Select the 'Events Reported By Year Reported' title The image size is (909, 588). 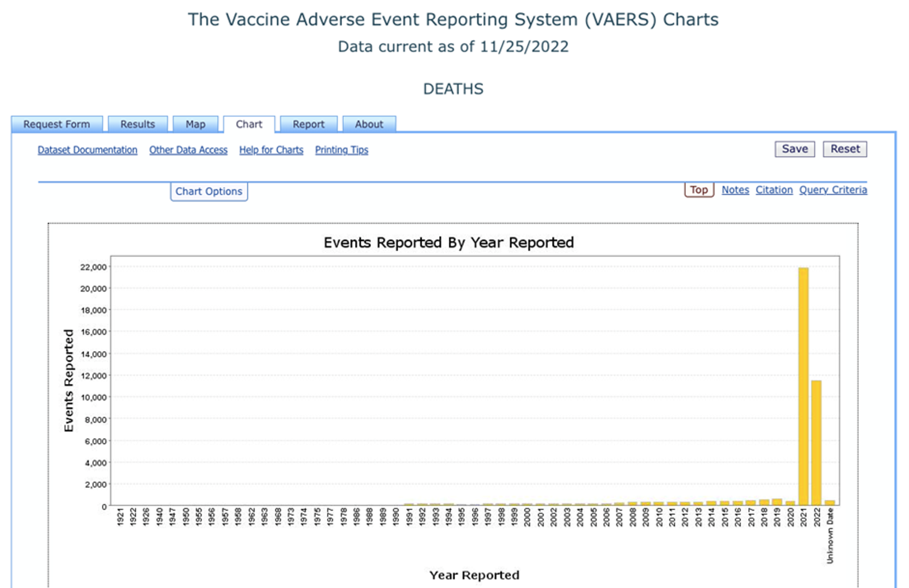pyautogui.click(x=449, y=243)
